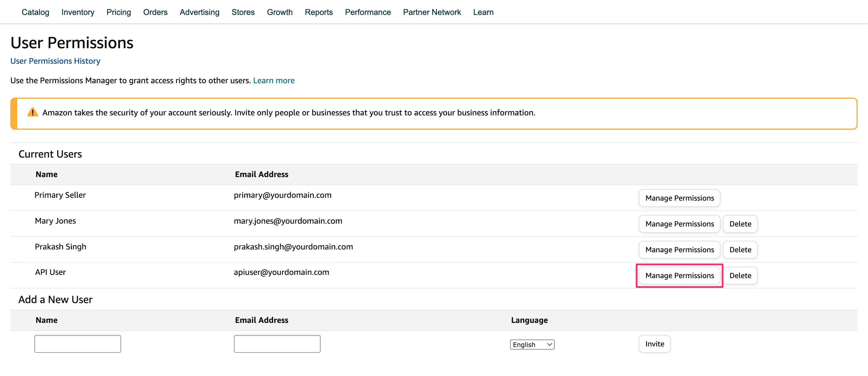This screenshot has height=376, width=868.
Task: Click the warning triangle icon in alert
Action: point(32,113)
